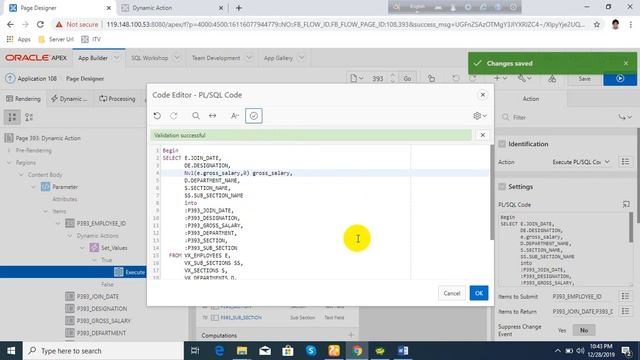Reload the browser page
Image resolution: width=640 pixels, height=360 pixels.
tap(40, 24)
